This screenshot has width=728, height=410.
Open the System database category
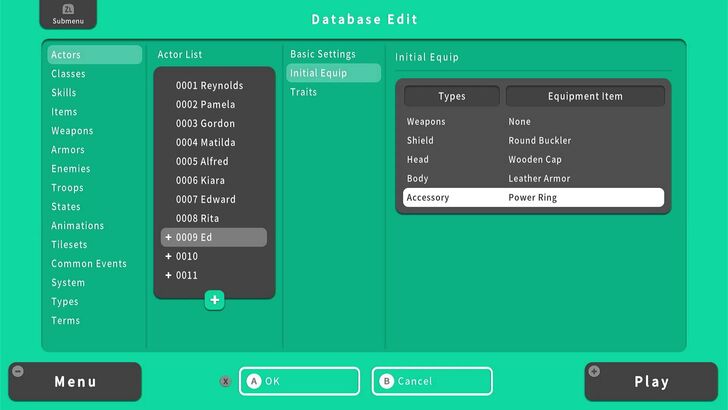pyautogui.click(x=68, y=283)
